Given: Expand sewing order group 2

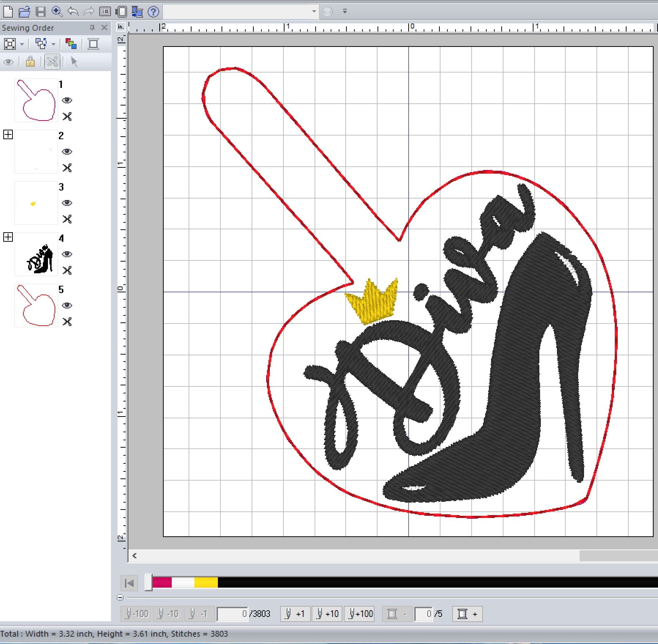Looking at the screenshot, I should click(8, 135).
